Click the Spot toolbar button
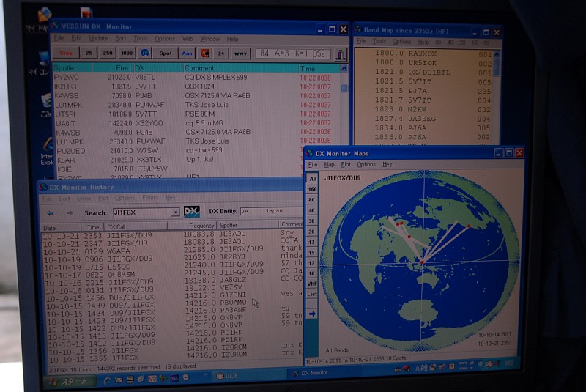This screenshot has width=586, height=392. 166,53
